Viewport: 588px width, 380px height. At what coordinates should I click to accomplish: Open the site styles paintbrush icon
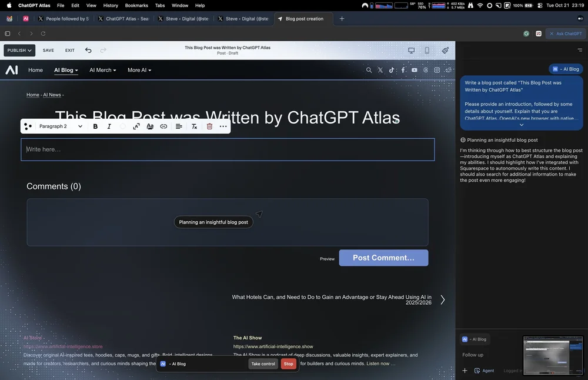pos(445,50)
